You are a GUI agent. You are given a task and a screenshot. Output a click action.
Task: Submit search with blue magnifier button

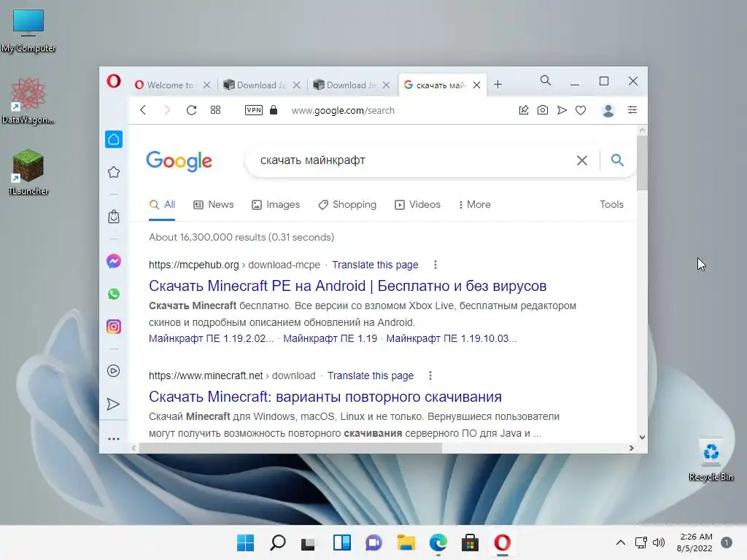coord(617,160)
